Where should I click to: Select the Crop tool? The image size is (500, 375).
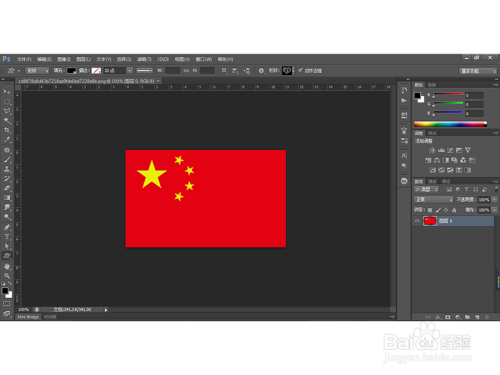click(7, 130)
